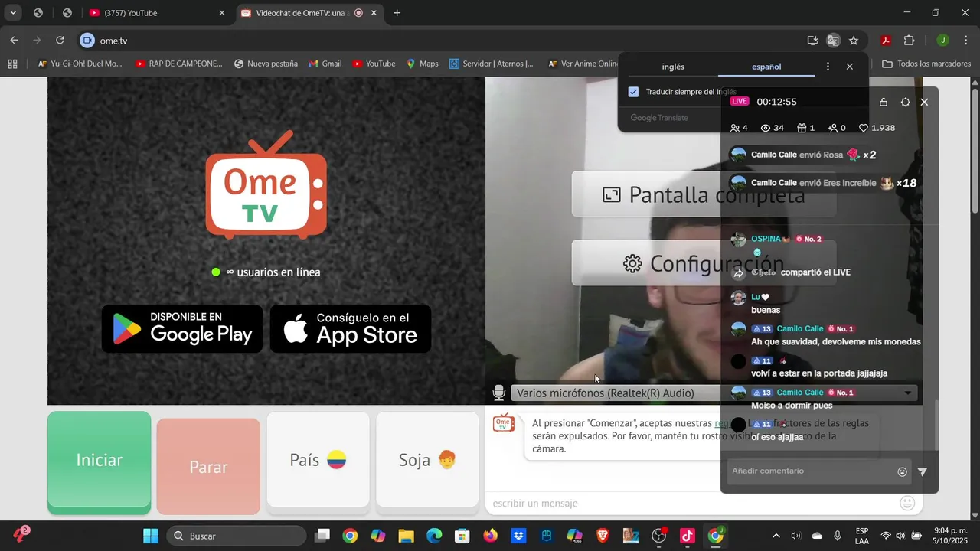Click the Google Translate icon in address bar
Image resolution: width=980 pixels, height=551 pixels.
[833, 41]
